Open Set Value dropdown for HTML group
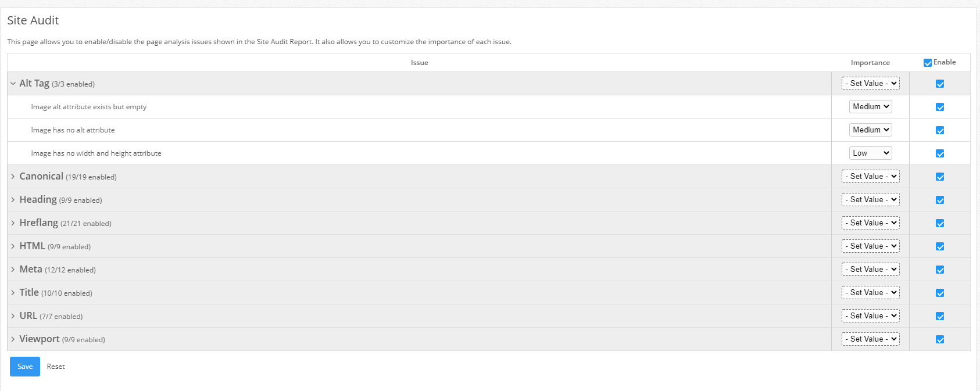 [870, 246]
